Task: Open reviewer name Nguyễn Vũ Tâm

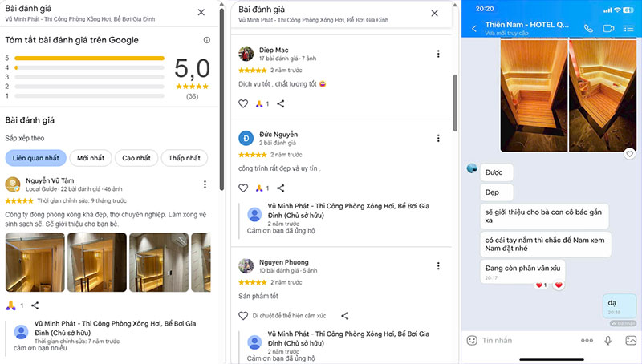Action: pos(50,180)
